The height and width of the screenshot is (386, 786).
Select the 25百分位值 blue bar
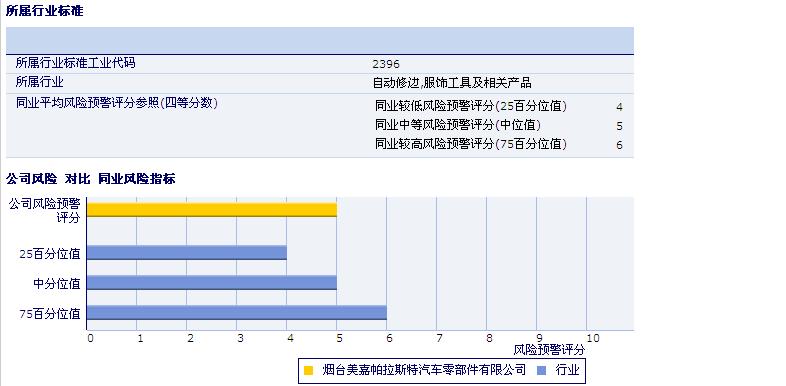(x=186, y=253)
